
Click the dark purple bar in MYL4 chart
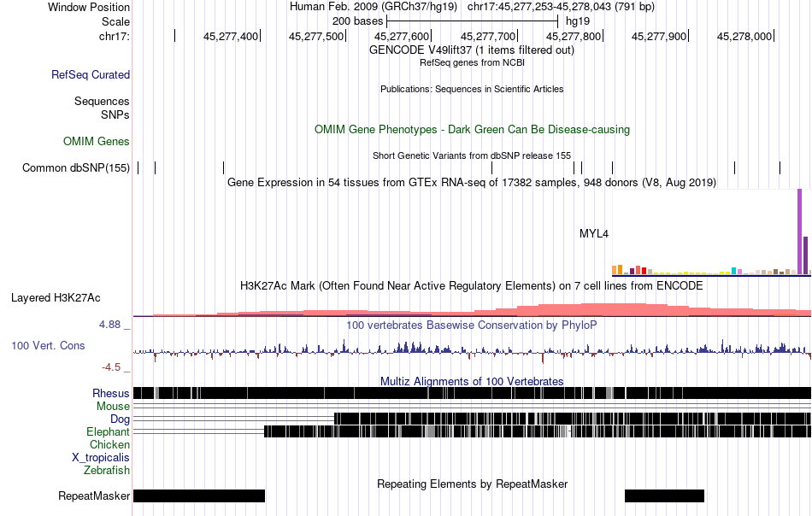805,255
